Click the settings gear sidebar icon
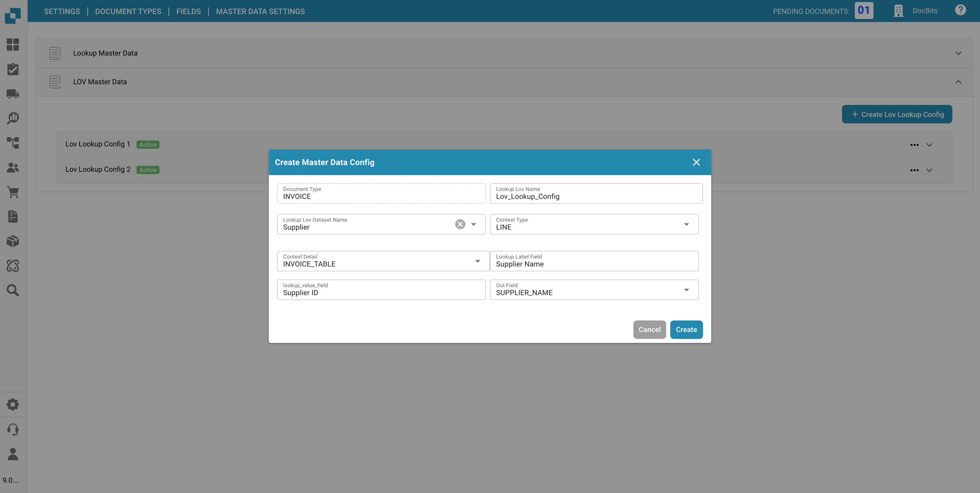Screen dimensions: 980x493 coord(13,405)
